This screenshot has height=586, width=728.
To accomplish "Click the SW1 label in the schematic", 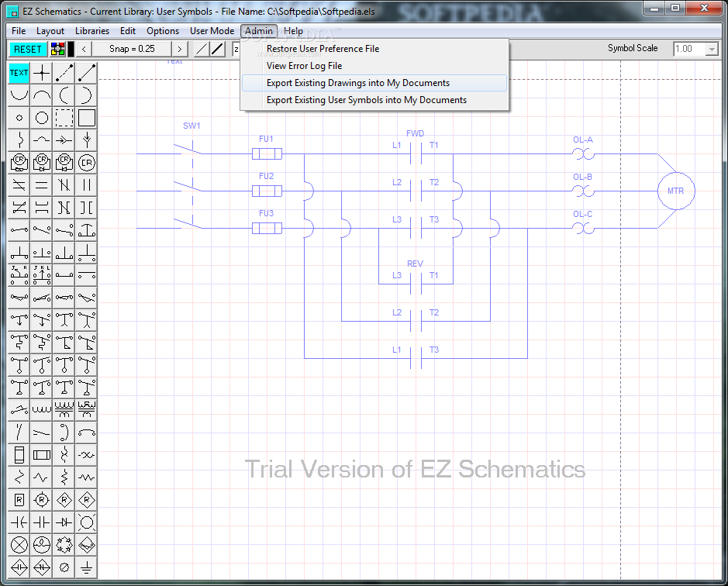I will pos(191,126).
